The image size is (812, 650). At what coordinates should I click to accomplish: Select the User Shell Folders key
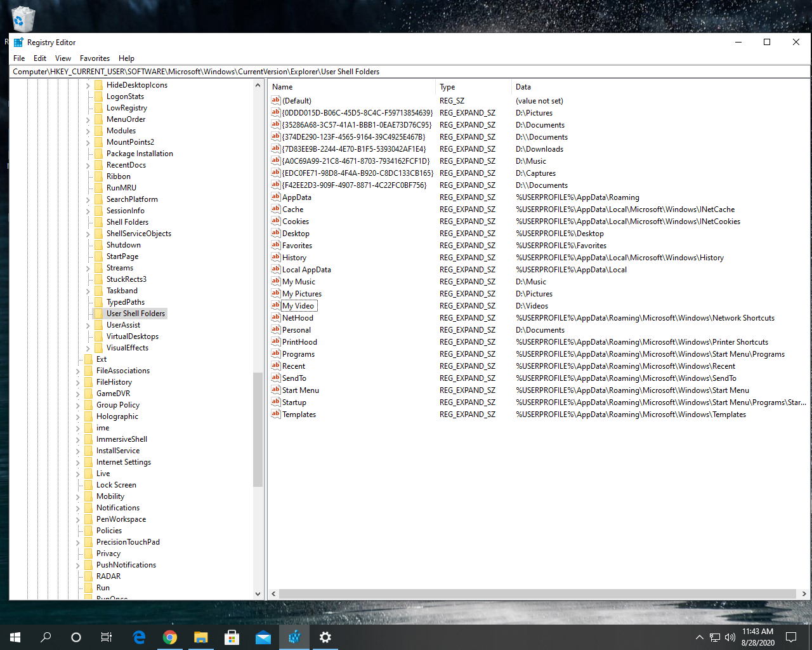point(136,314)
